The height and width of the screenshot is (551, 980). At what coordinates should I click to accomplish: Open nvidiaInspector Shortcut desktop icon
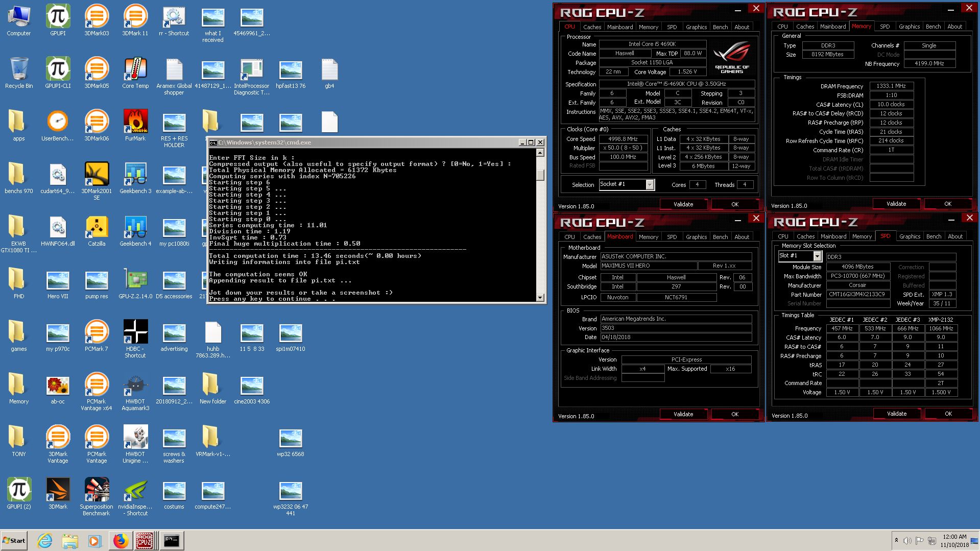pyautogui.click(x=135, y=497)
